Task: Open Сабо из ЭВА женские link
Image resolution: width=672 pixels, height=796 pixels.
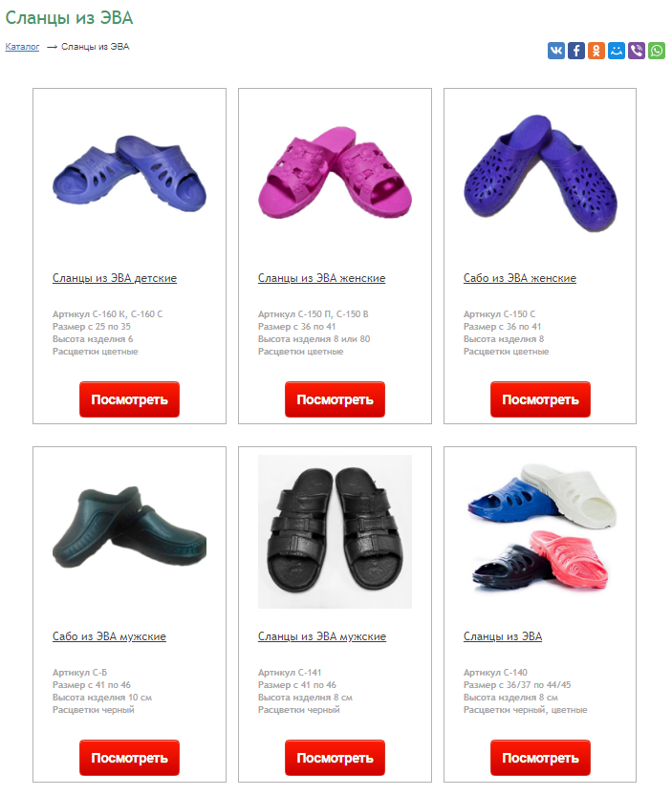Action: [x=520, y=278]
